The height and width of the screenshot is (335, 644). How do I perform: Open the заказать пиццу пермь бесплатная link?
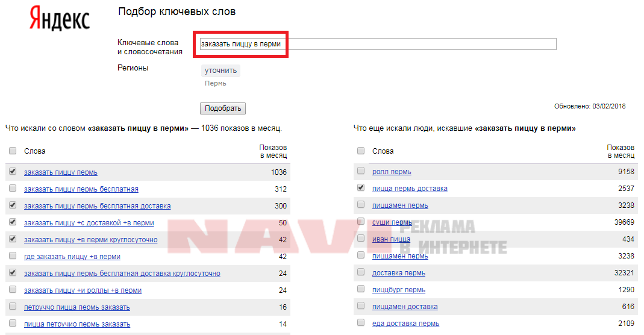click(x=81, y=189)
